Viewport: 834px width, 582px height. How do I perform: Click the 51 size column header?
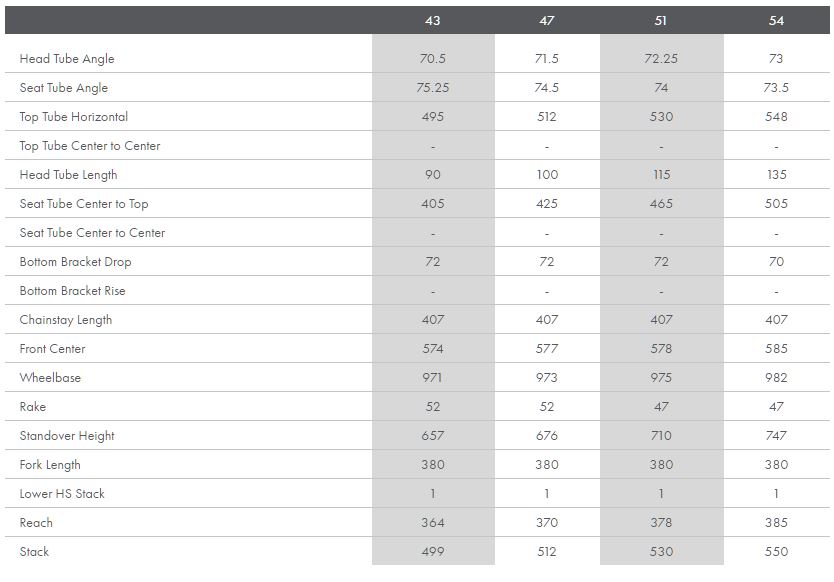[x=661, y=20]
